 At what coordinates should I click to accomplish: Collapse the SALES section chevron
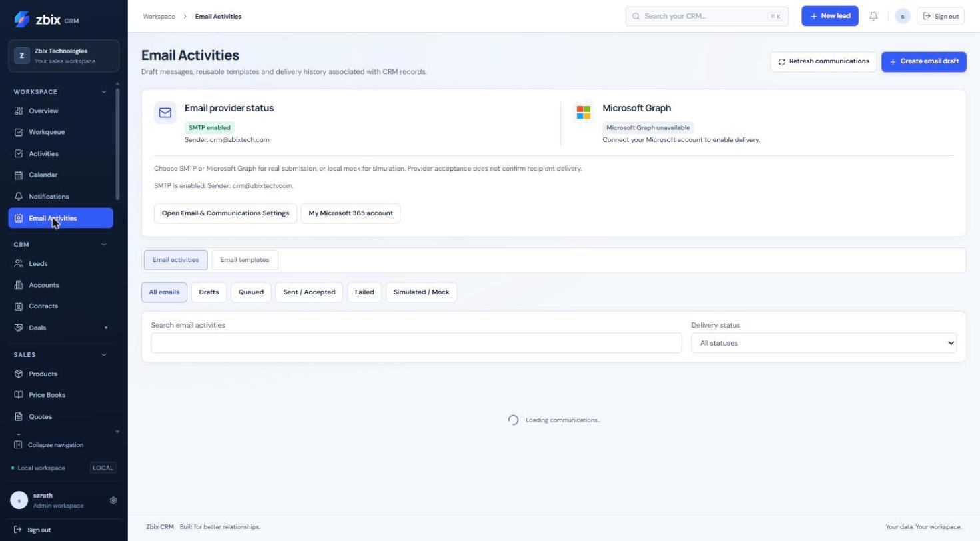(x=103, y=355)
